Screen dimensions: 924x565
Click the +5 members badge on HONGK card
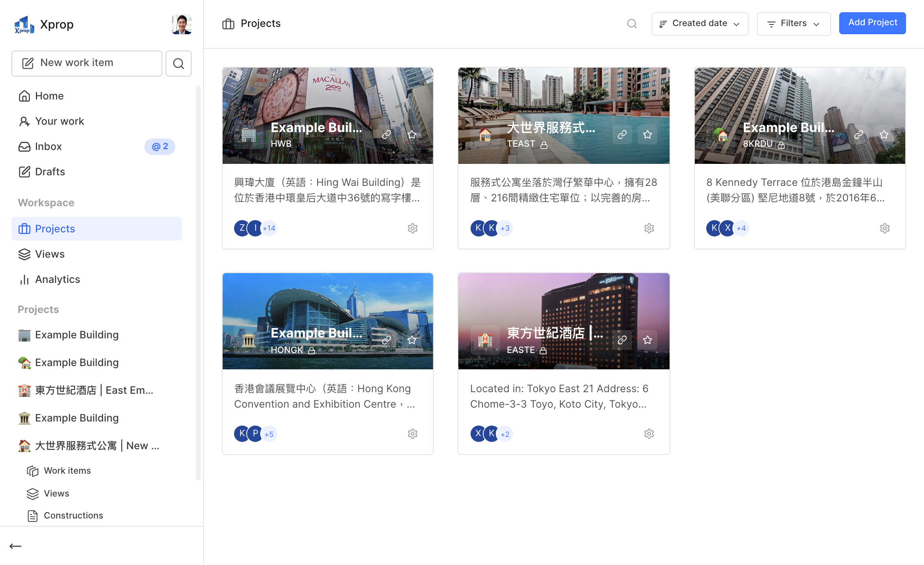click(269, 434)
